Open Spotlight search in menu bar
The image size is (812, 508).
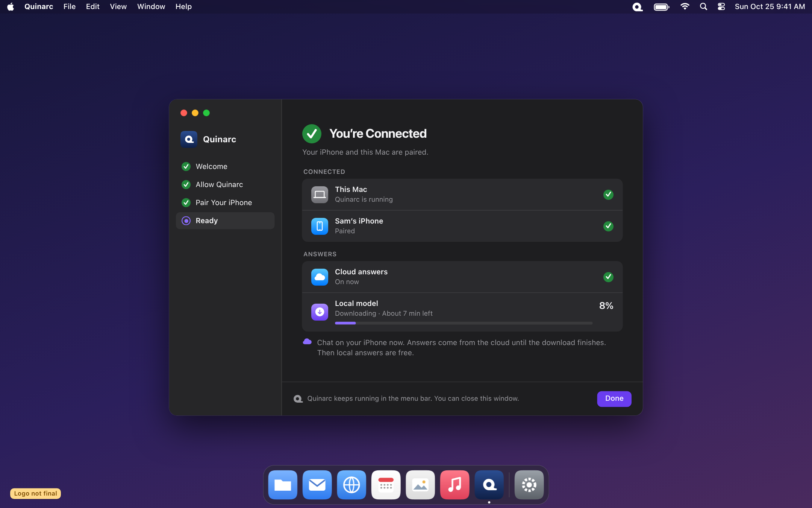[703, 7]
